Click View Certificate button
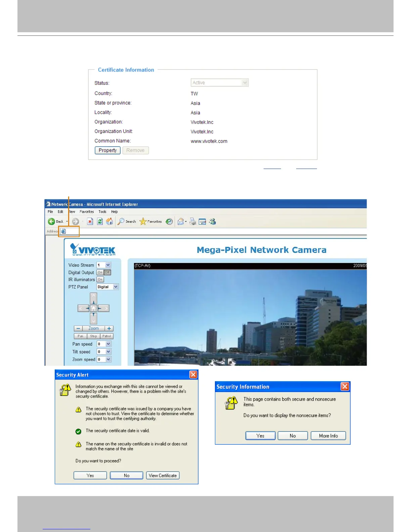Image resolution: width=411 pixels, height=532 pixels. 163,476
